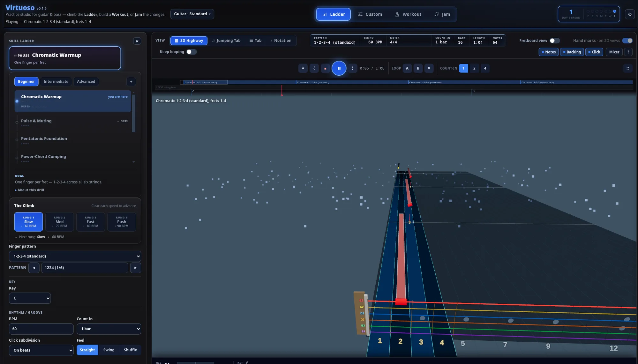Image resolution: width=638 pixels, height=364 pixels.
Task: Select the Chromatic Warmup drill
Action: point(73,101)
